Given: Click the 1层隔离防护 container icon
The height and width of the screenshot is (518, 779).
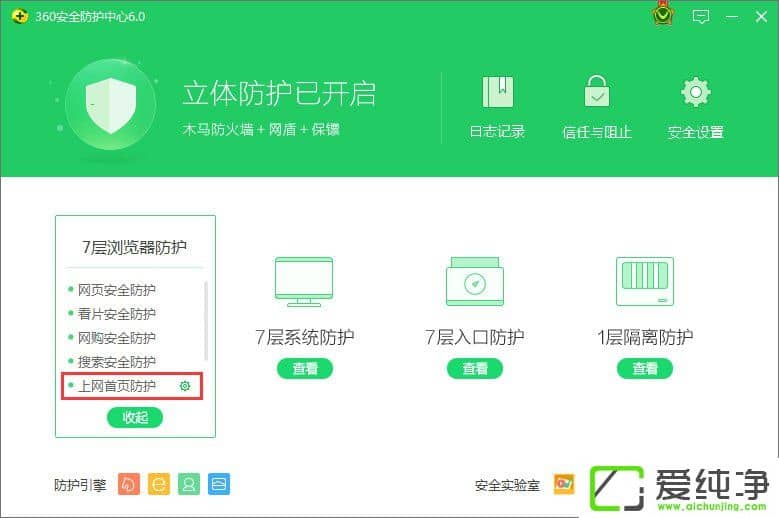Looking at the screenshot, I should coord(644,281).
